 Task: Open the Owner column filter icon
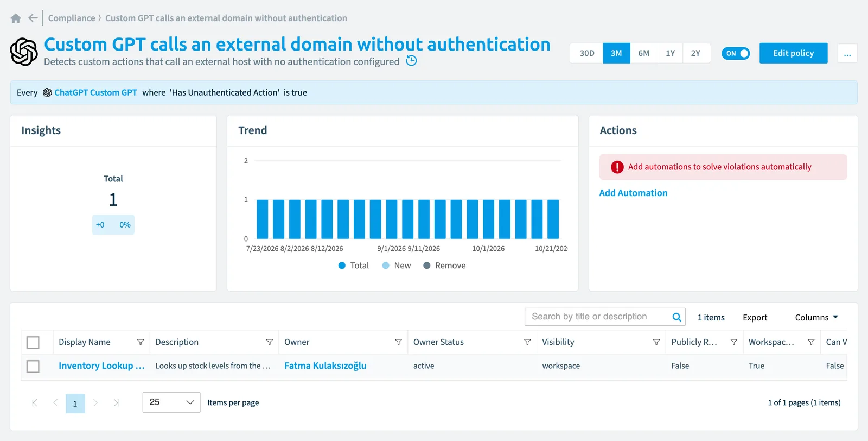[398, 342]
